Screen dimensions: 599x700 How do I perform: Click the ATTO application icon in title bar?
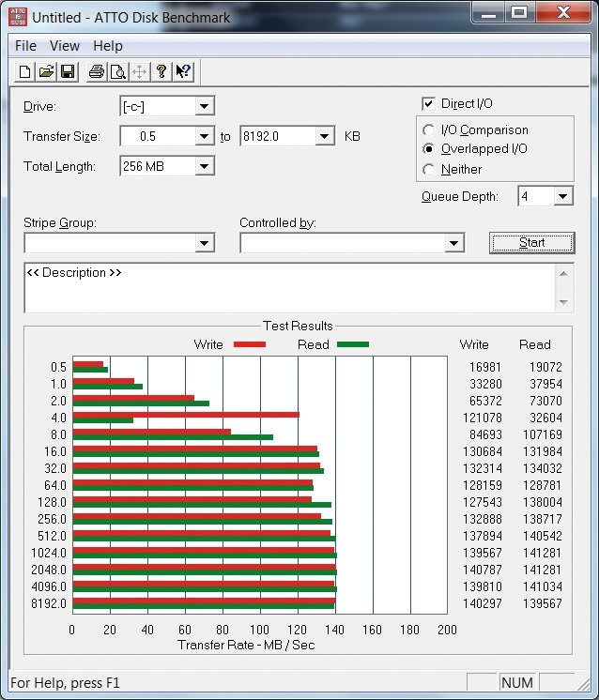18,17
